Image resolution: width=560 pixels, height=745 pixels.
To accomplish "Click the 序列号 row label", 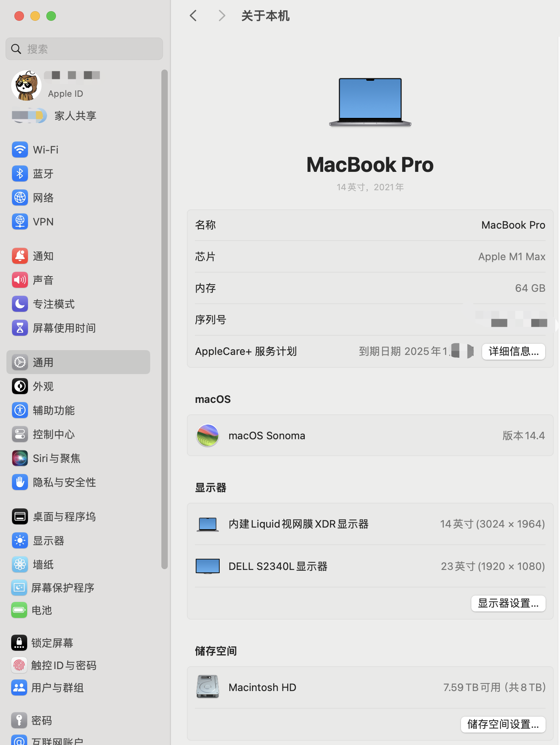I will tap(210, 320).
